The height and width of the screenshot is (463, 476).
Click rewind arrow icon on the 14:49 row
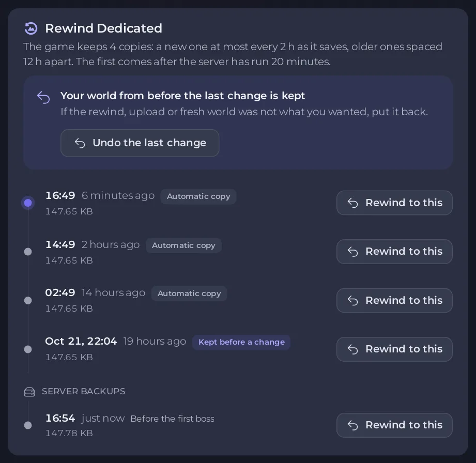click(353, 252)
